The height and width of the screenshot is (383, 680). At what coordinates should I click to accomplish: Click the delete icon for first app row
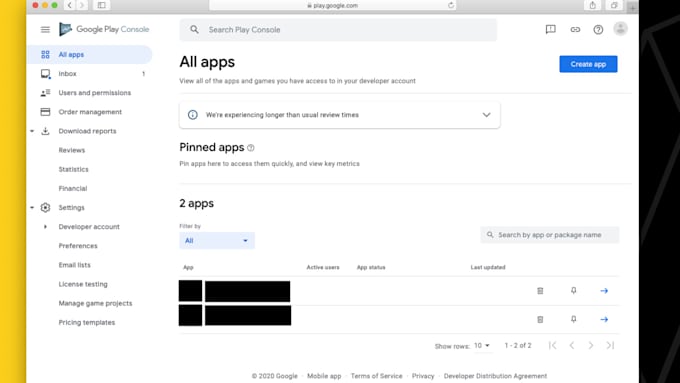pos(540,291)
